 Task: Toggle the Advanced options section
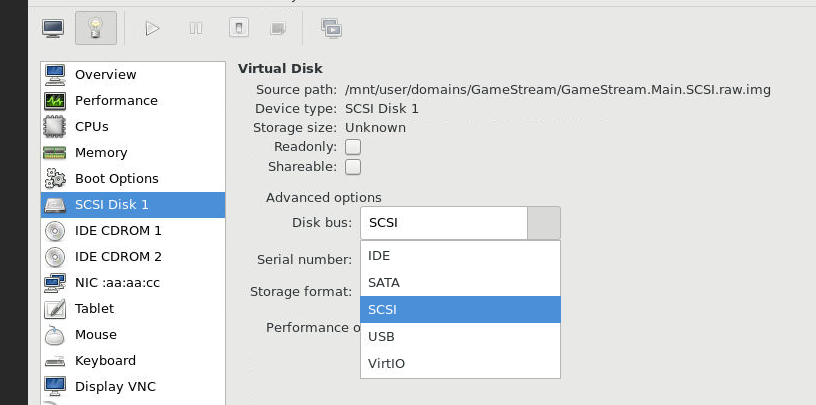pos(323,198)
